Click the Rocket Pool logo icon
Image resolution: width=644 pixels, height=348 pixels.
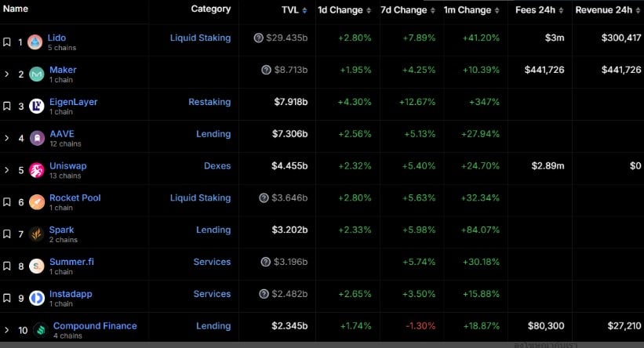[36, 202]
